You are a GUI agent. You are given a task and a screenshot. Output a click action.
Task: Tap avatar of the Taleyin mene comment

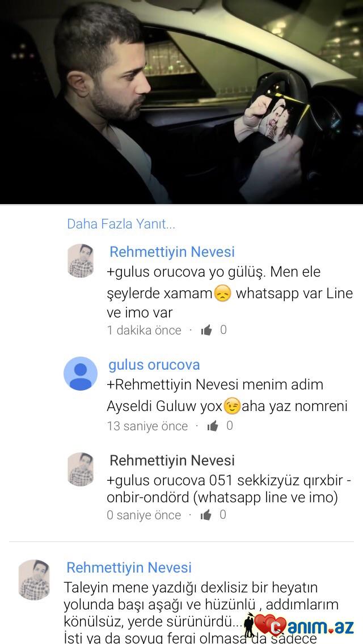pos(34,579)
